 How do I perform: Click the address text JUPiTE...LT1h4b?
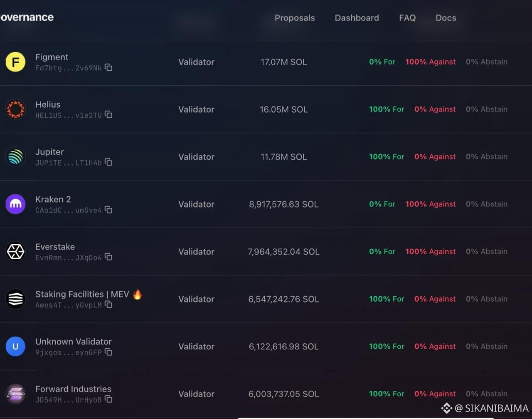pyautogui.click(x=69, y=163)
